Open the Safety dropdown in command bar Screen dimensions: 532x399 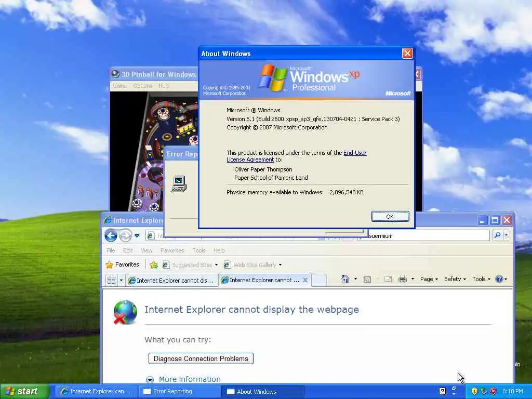click(455, 279)
